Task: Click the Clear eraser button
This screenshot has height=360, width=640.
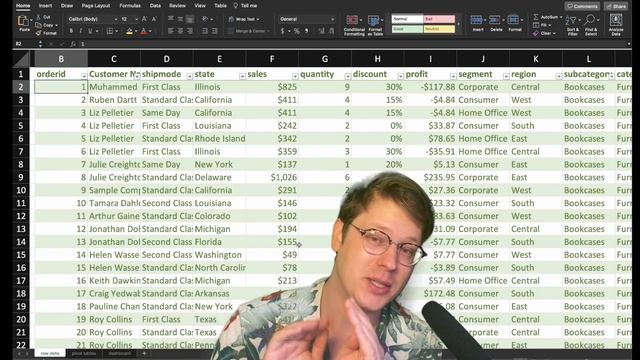Action: click(544, 33)
